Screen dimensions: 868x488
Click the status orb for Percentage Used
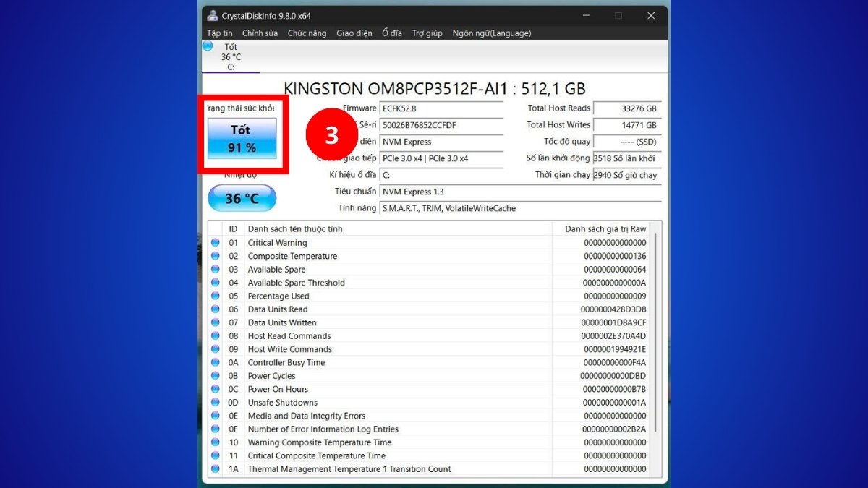pyautogui.click(x=215, y=296)
